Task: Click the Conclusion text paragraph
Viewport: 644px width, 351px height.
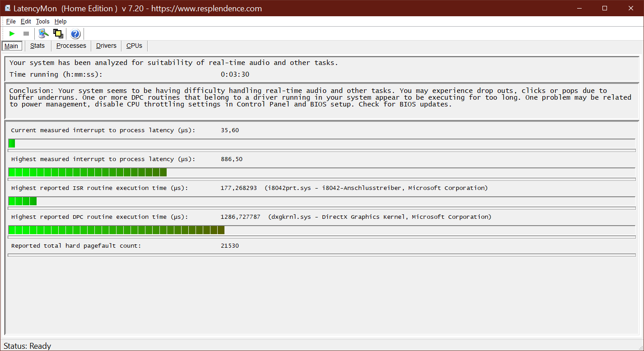Action: point(320,97)
